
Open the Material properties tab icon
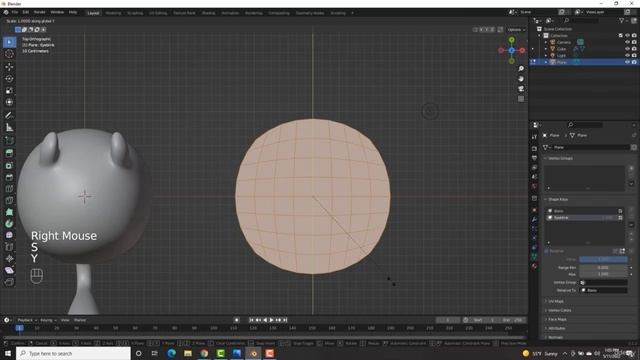tap(534, 266)
